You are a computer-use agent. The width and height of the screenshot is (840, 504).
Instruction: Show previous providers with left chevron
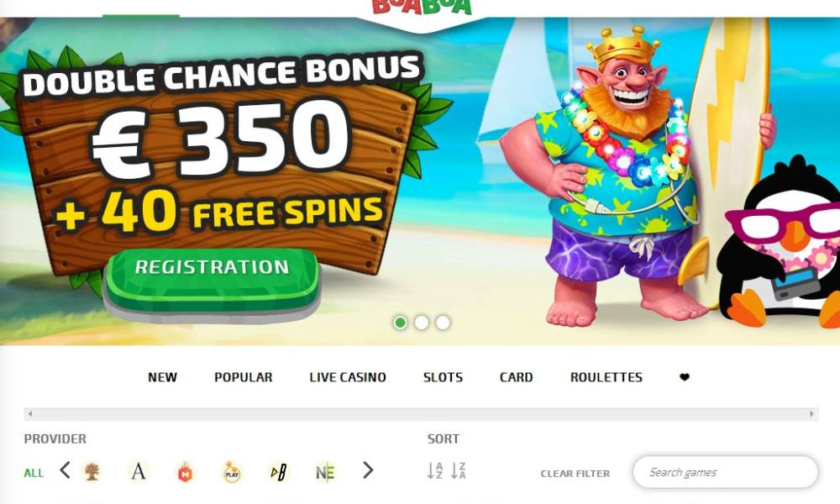(x=65, y=470)
